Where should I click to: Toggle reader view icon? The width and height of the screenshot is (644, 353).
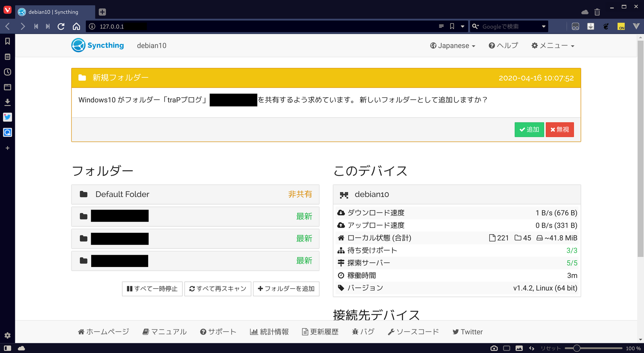(x=441, y=26)
